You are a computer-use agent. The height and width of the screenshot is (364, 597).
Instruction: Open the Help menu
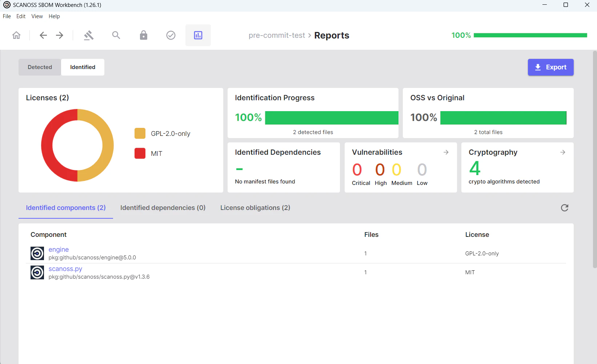pyautogui.click(x=54, y=16)
